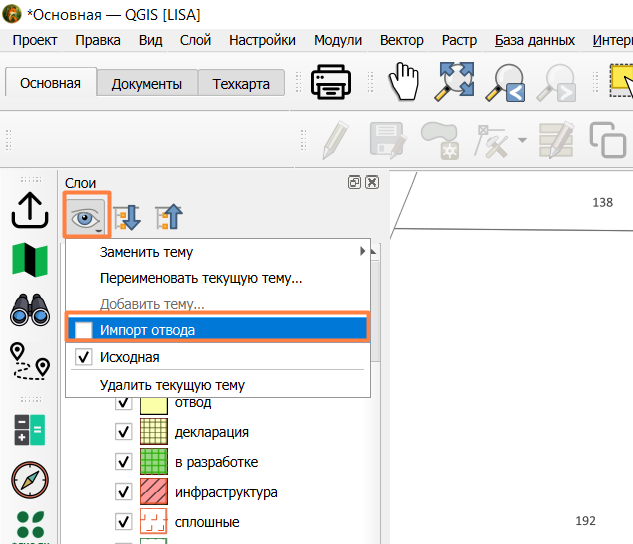
Task: Open the Настройки menu
Action: pos(262,40)
